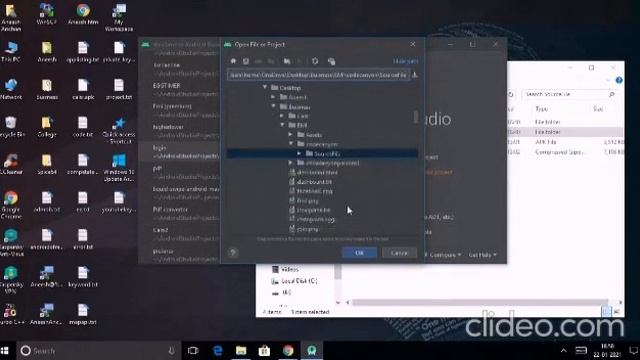Image resolution: width=640 pixels, height=360 pixels.
Task: Expand the folder below the highlighted row
Action: coord(291,163)
